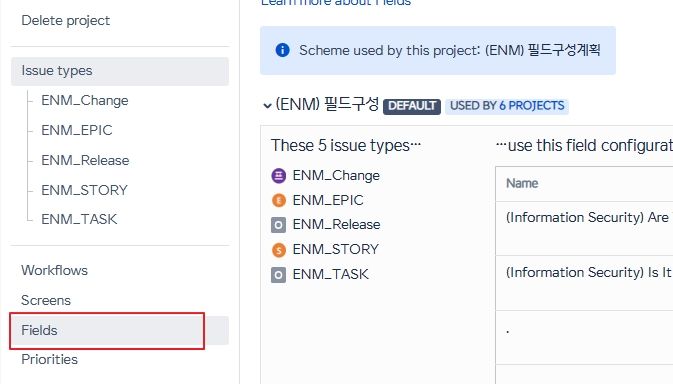Select ENM_Change in sidebar tree

[x=85, y=100]
